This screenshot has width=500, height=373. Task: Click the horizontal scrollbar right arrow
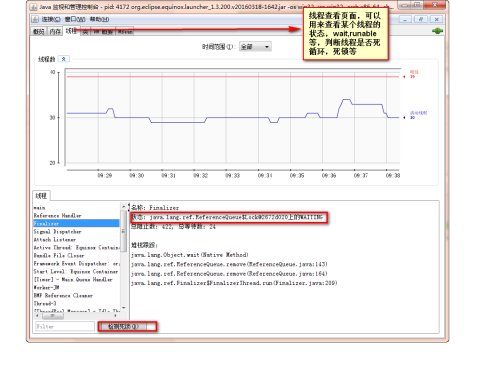pos(116,315)
